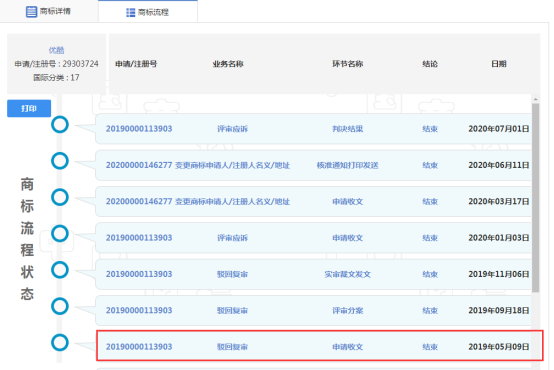Select timeline circle for 2020年06月11日 entry
Viewport: 554px width, 370px height.
60,161
